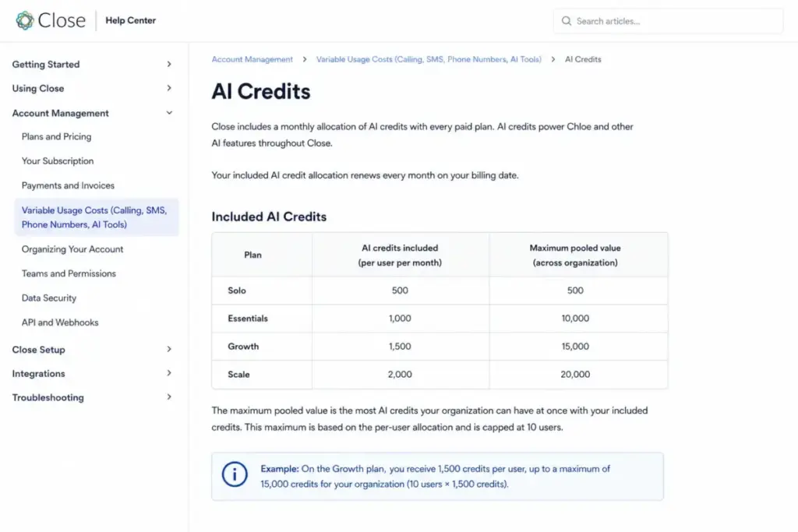Click the 1,000 credits cell

(400, 319)
